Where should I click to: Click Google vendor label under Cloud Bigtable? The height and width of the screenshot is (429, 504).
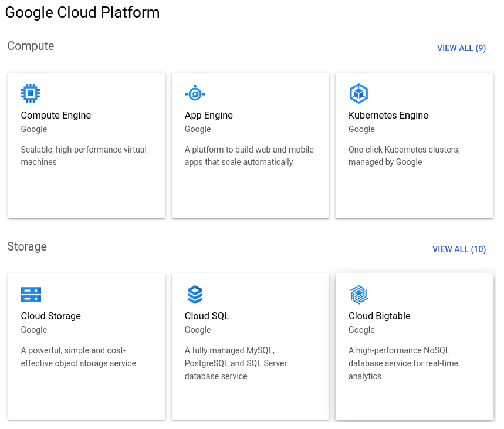(x=361, y=330)
